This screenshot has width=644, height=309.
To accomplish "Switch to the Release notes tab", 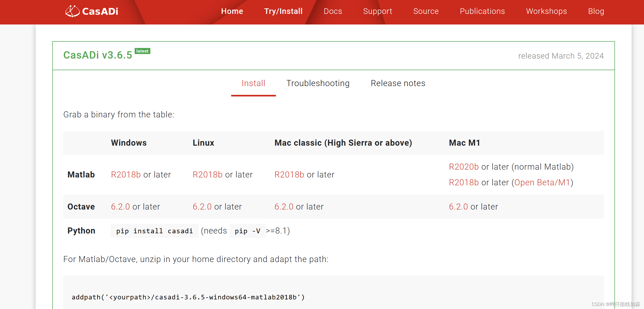I will coord(398,83).
